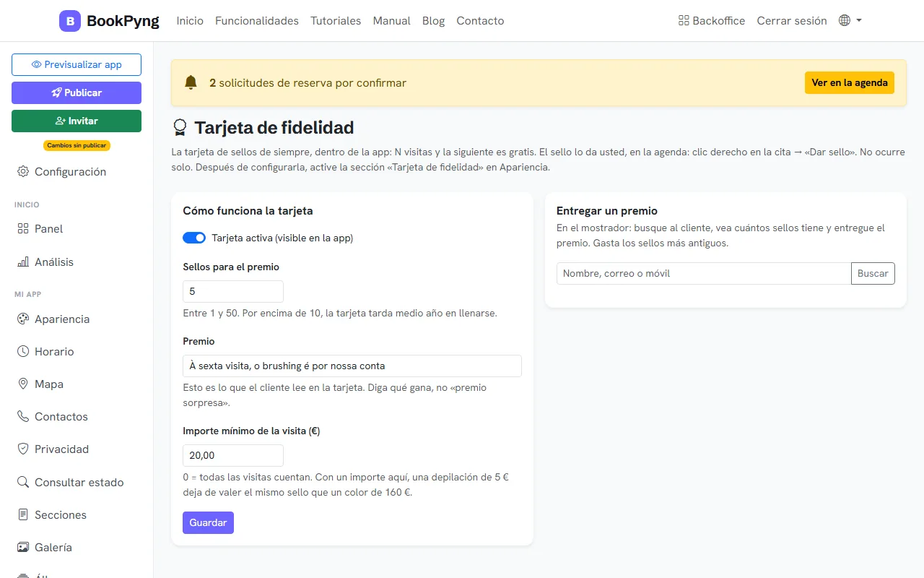Click the Buscar button
The width and height of the screenshot is (924, 578).
(873, 273)
